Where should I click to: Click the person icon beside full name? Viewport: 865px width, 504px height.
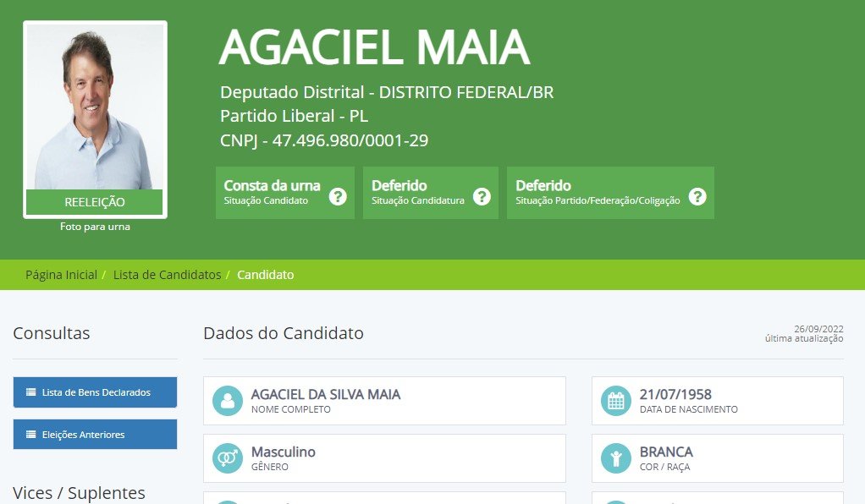tap(228, 401)
